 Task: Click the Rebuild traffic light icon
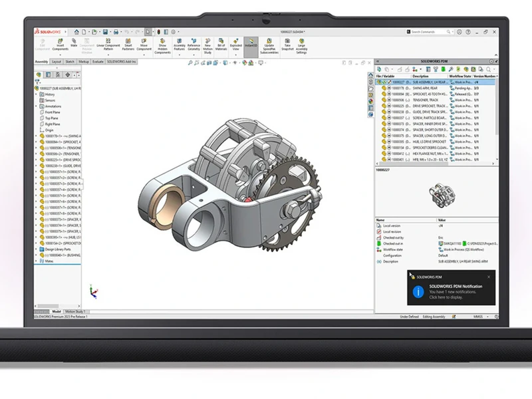point(158,32)
